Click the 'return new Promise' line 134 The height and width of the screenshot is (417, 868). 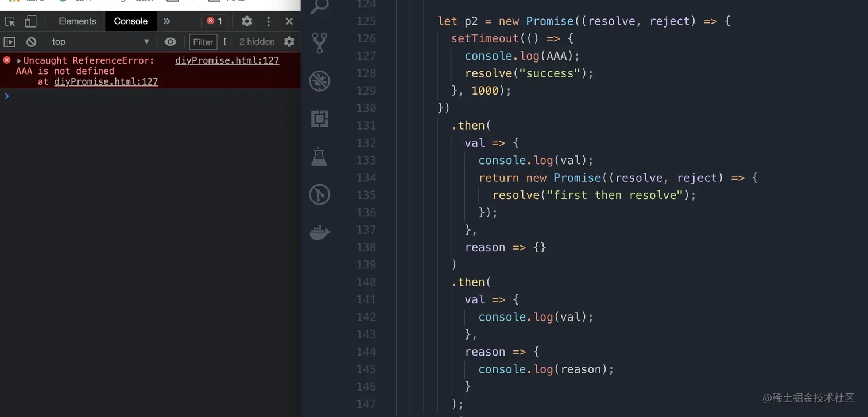point(618,178)
